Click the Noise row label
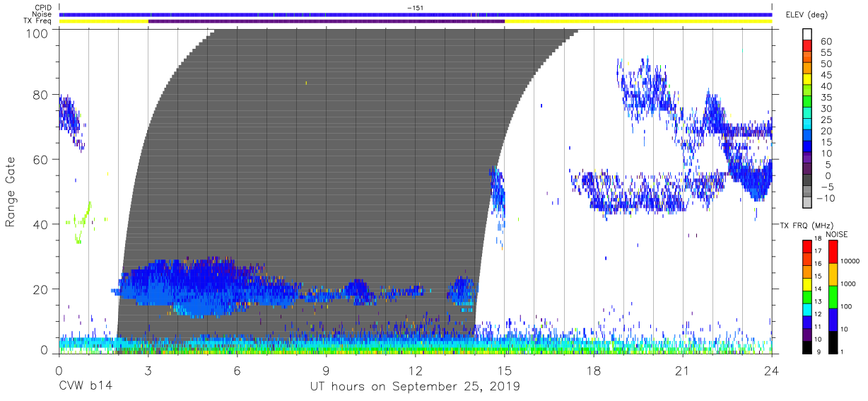The height and width of the screenshot is (401, 868). coord(43,14)
